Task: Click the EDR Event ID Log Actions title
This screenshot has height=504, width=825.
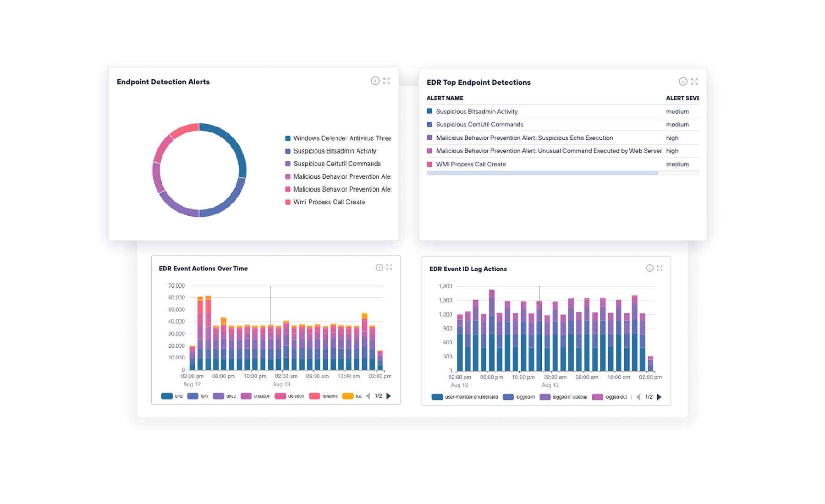Action: [x=468, y=269]
